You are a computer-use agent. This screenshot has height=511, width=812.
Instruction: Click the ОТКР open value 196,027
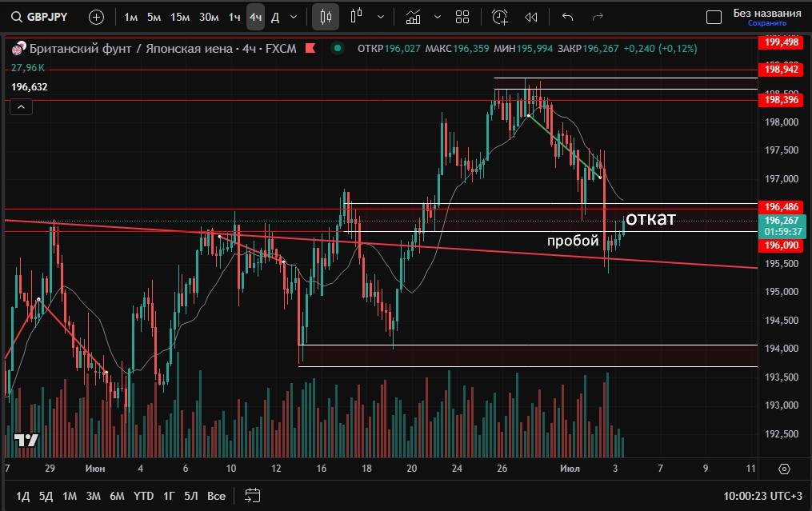pyautogui.click(x=402, y=49)
